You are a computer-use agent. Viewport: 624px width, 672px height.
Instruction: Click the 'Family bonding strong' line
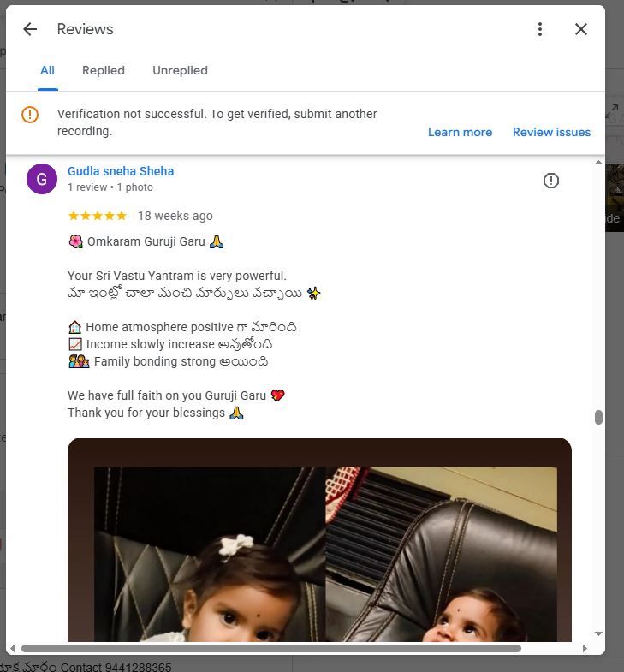tap(168, 361)
